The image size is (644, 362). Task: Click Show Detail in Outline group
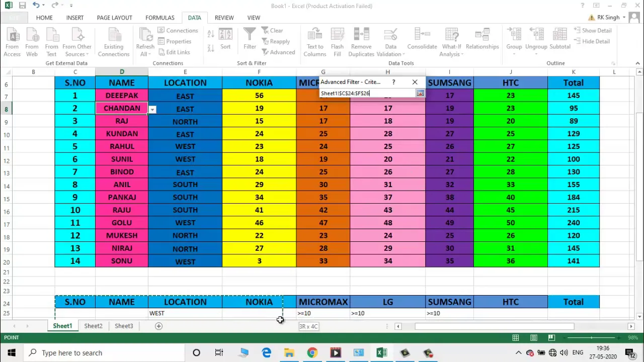coord(593,31)
